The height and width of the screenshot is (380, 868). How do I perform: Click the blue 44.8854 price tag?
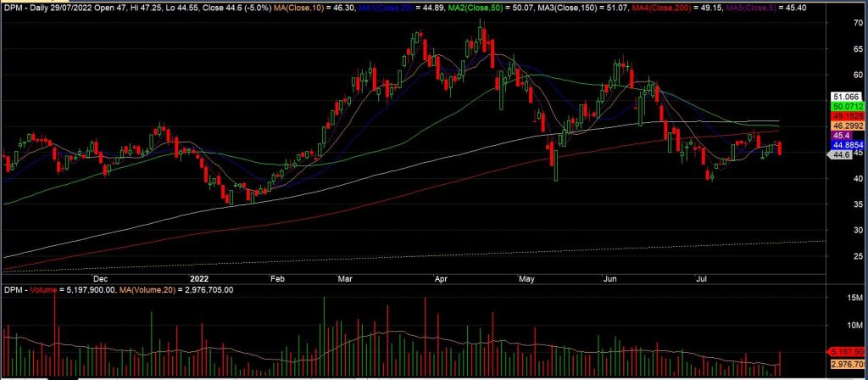pos(848,145)
